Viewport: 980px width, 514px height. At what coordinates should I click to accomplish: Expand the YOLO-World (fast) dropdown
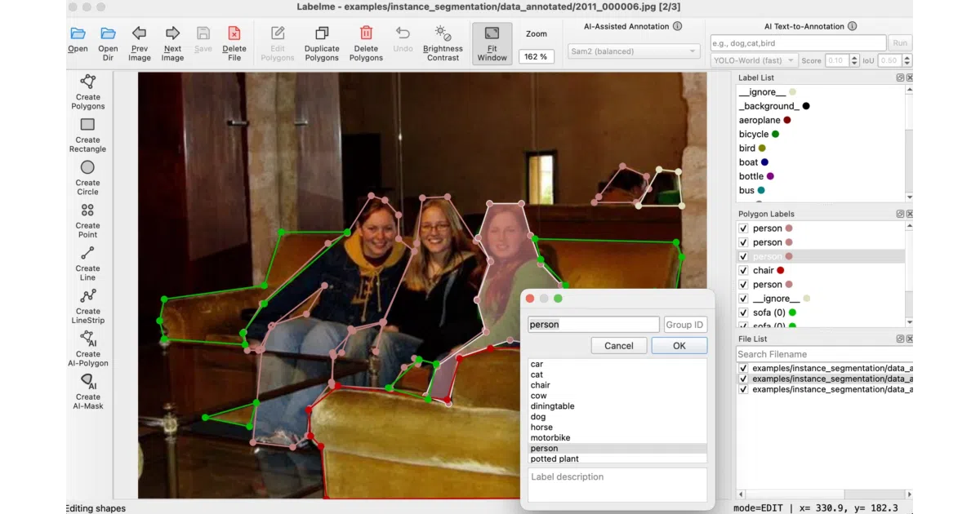coord(754,60)
